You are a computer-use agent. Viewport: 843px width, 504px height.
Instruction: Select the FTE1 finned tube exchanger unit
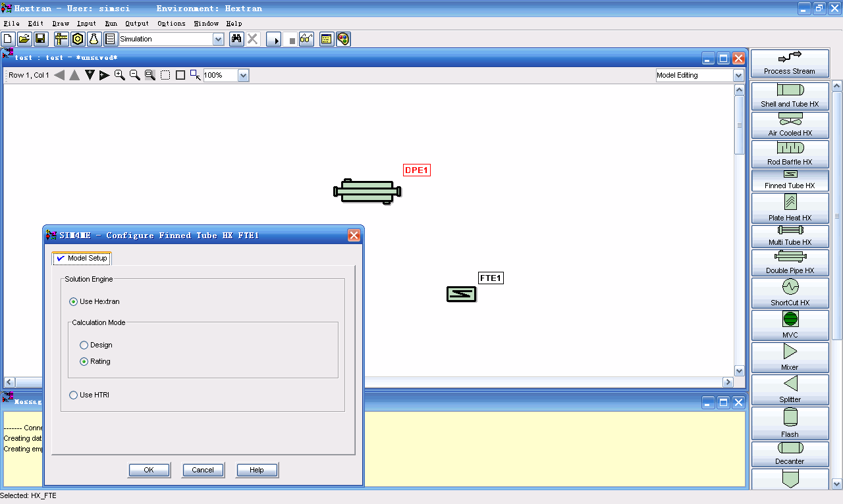[x=462, y=293]
